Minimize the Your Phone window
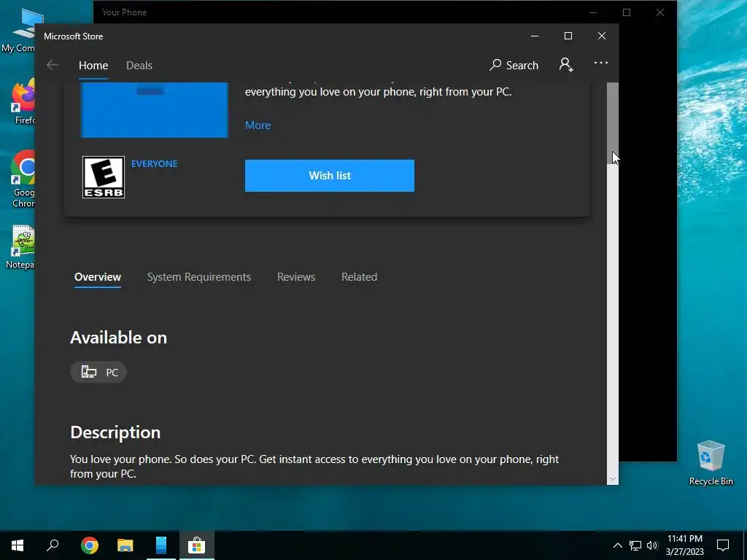The height and width of the screenshot is (560, 747). (593, 12)
